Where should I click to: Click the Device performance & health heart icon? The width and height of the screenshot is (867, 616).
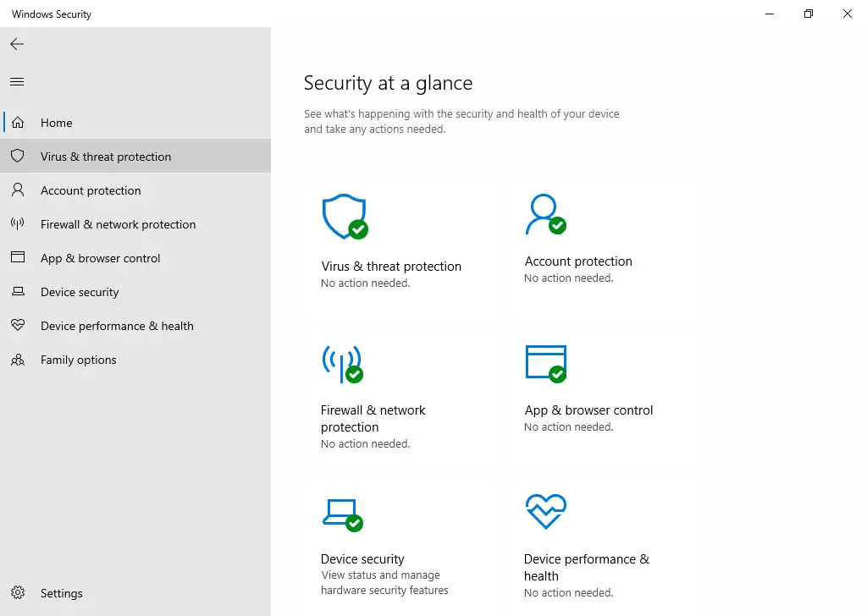pos(546,510)
